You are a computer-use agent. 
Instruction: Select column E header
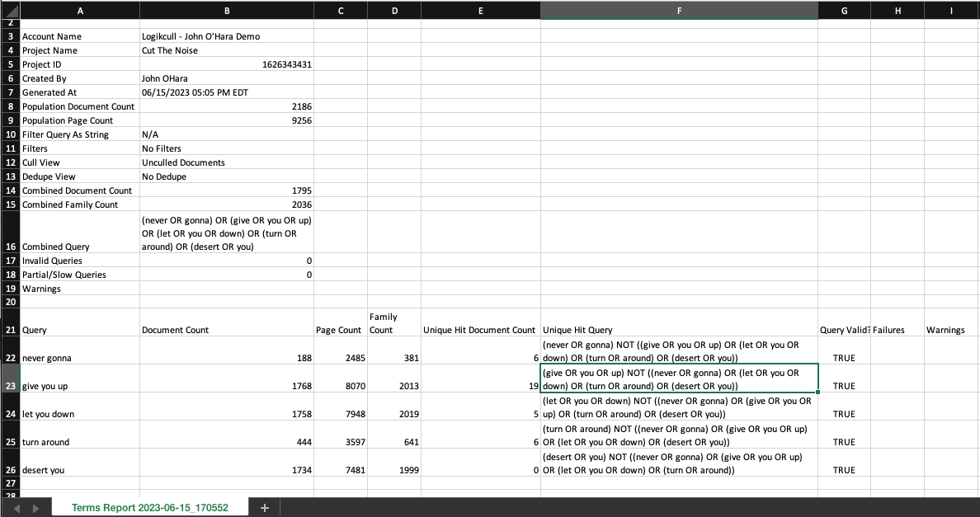481,11
